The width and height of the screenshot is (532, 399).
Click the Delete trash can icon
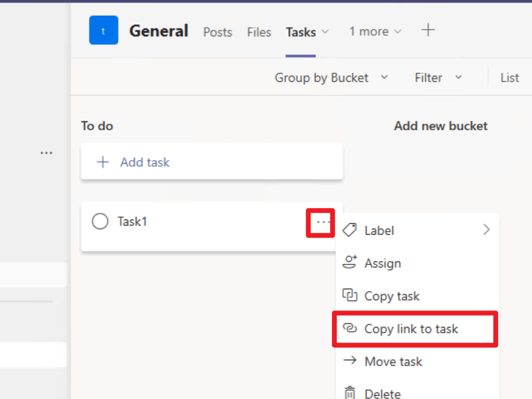[349, 393]
